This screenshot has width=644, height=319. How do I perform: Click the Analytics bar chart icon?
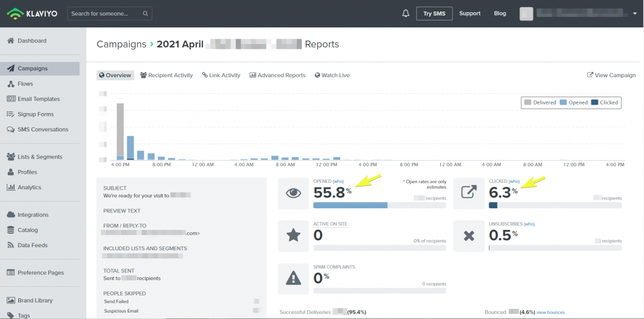(x=11, y=187)
